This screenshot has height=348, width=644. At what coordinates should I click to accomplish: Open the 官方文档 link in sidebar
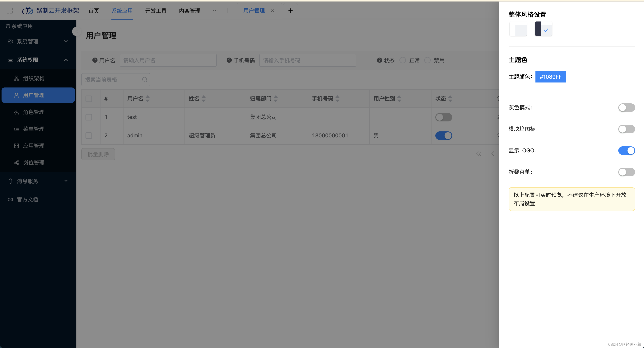point(27,200)
